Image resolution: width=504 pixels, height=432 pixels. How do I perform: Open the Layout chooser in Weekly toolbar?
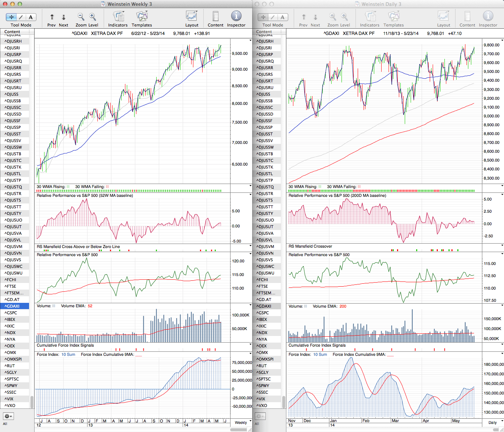192,17
